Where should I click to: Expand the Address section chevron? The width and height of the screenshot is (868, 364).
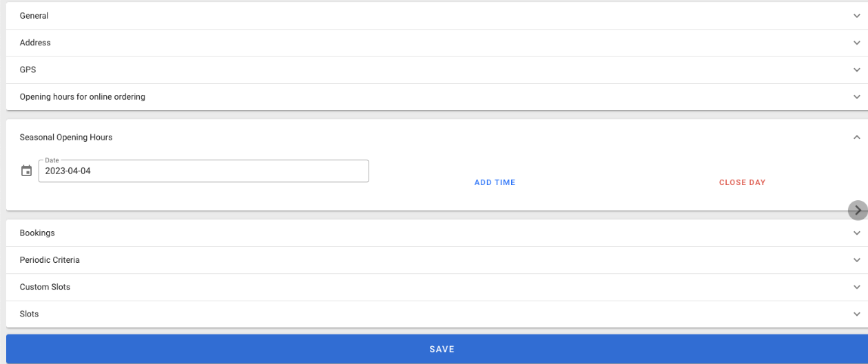[x=857, y=43]
